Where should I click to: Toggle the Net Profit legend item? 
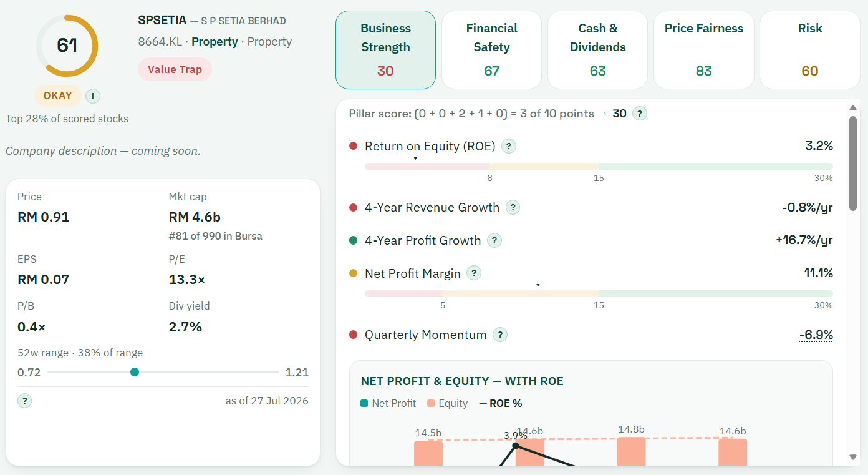388,403
